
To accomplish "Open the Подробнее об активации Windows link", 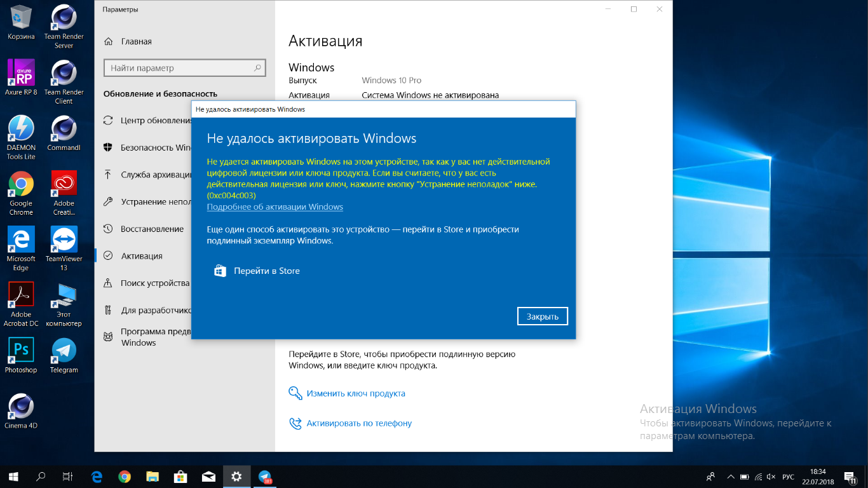I will point(275,207).
